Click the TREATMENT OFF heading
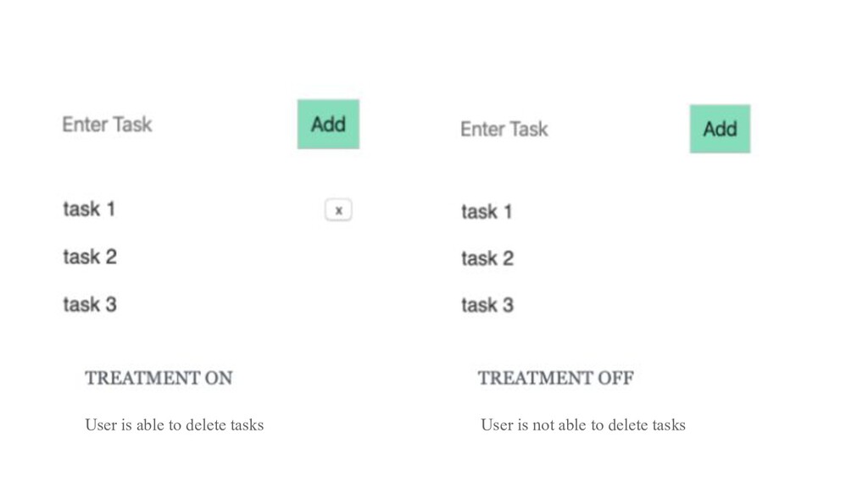The width and height of the screenshot is (868, 488). (x=555, y=378)
